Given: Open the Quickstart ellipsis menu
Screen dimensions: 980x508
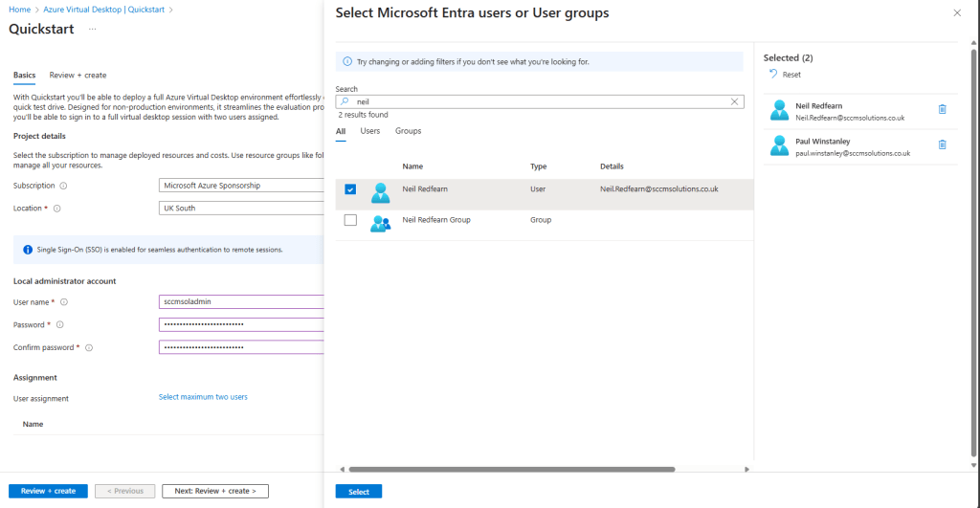Looking at the screenshot, I should [93, 30].
